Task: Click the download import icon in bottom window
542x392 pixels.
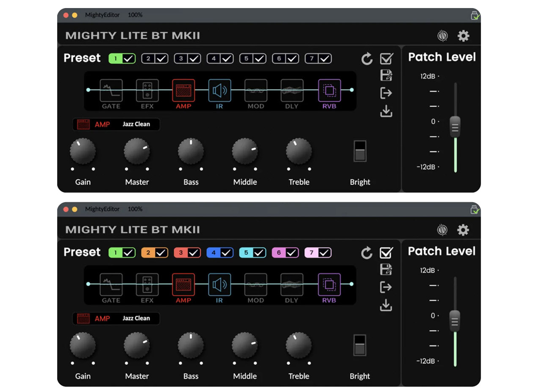Action: (386, 305)
